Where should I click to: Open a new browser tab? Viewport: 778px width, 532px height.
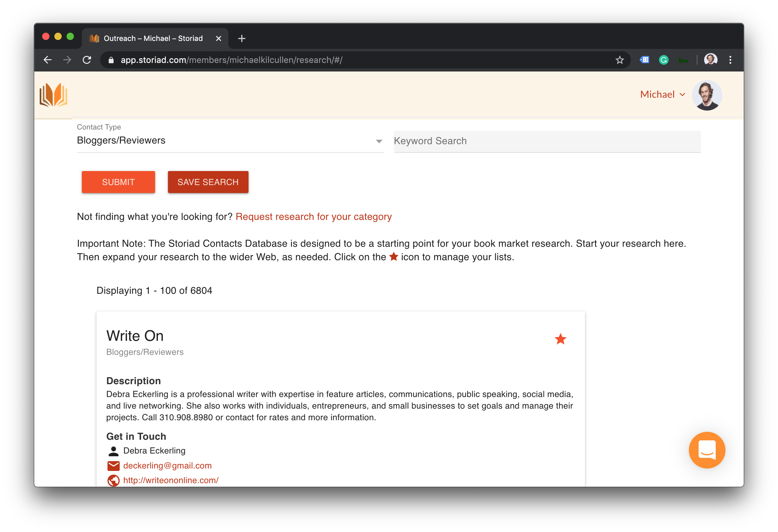[242, 38]
